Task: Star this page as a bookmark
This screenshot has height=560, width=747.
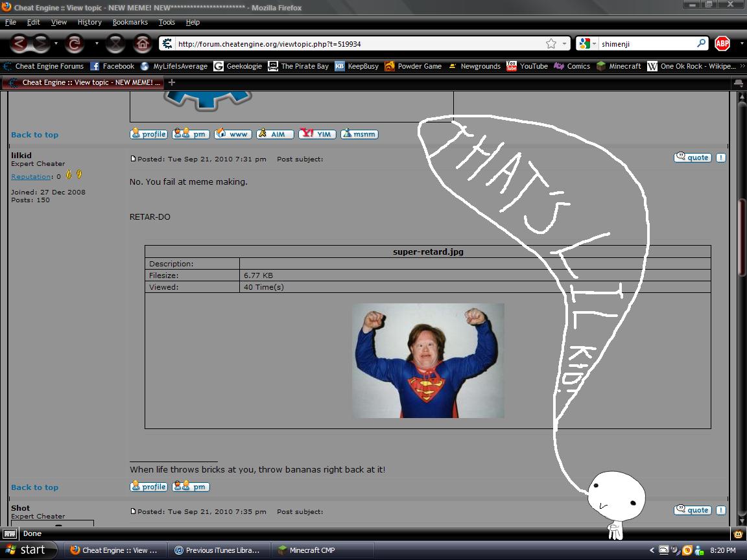Action: [x=551, y=43]
